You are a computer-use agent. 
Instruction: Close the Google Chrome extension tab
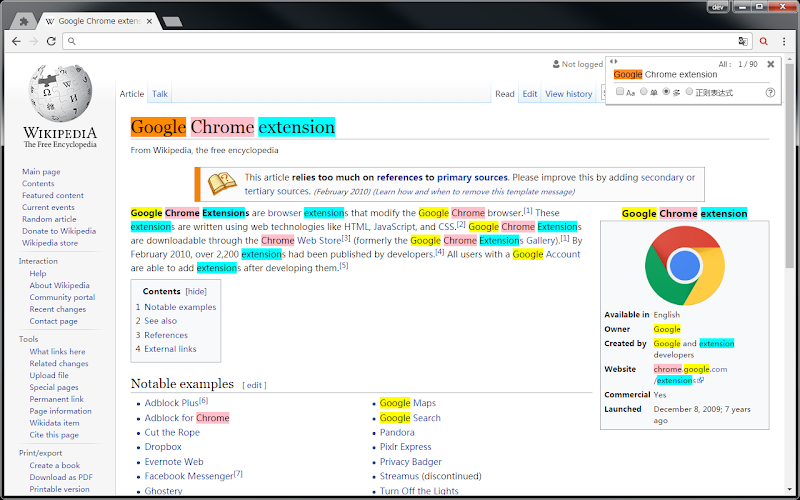149,21
